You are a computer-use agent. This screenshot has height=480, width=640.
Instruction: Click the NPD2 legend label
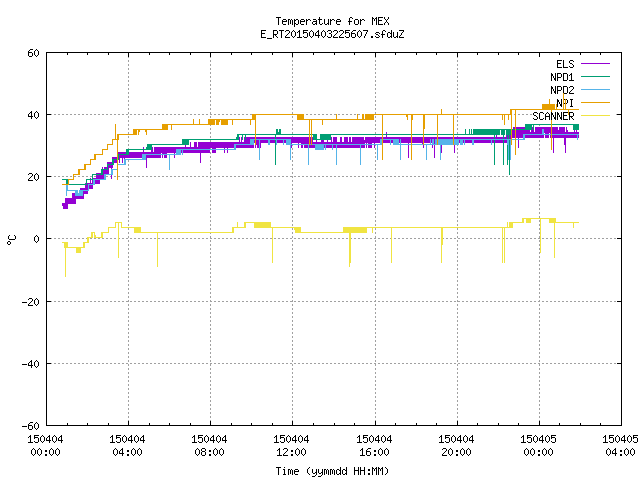point(562,90)
